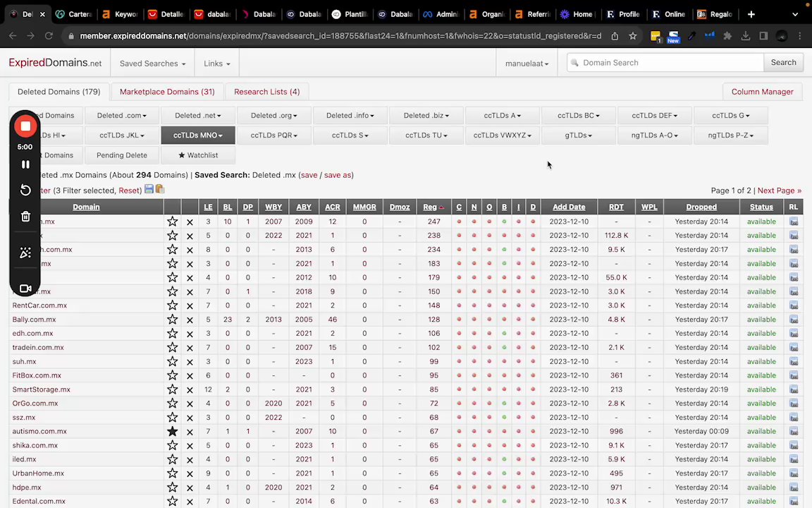Star the hdpe.mx domain
The image size is (812, 508).
click(173, 488)
